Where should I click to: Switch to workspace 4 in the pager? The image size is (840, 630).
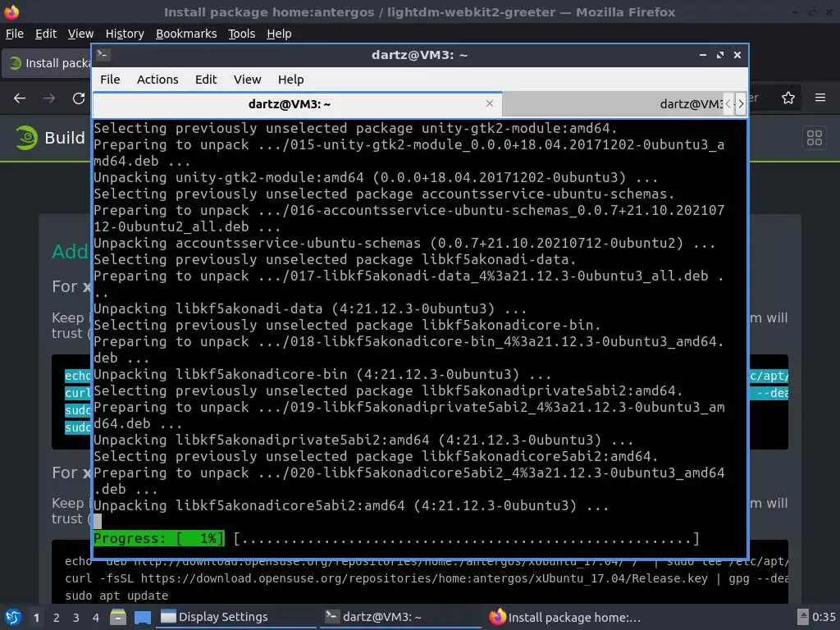pyautogui.click(x=96, y=618)
